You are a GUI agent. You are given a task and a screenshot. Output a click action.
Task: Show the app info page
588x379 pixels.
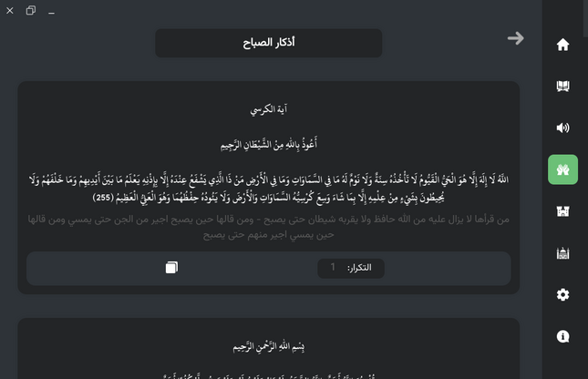point(562,336)
